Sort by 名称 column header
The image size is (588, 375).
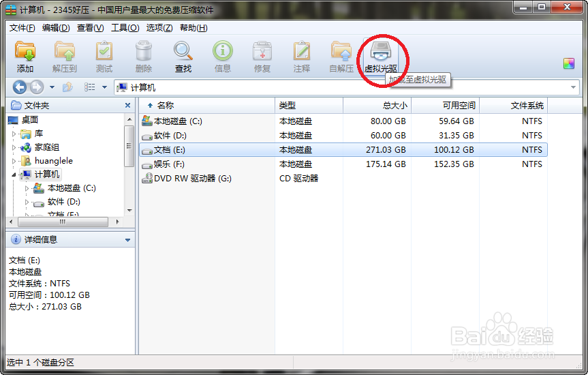pyautogui.click(x=207, y=106)
